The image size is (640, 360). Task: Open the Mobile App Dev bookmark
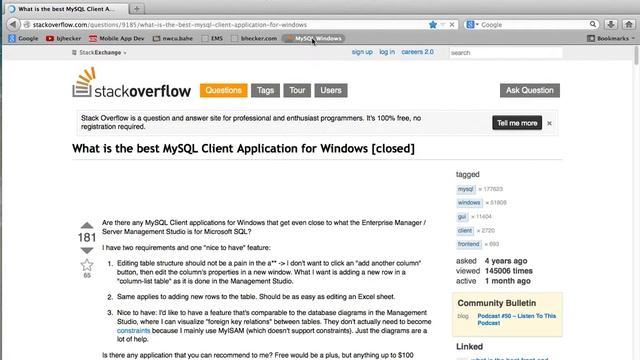117,38
